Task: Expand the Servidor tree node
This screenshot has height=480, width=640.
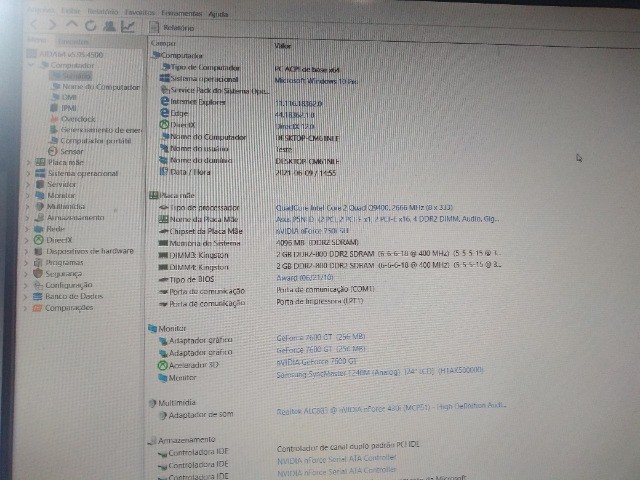Action: pos(28,184)
